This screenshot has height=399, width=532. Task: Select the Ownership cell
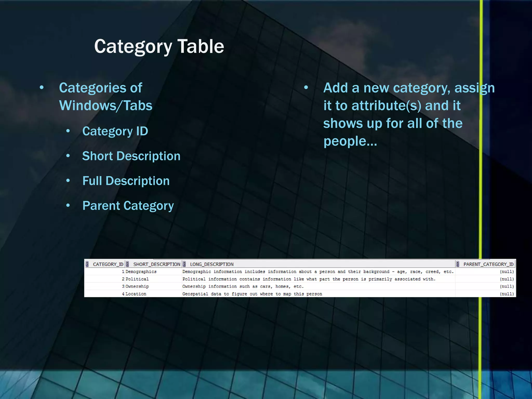tap(154, 287)
